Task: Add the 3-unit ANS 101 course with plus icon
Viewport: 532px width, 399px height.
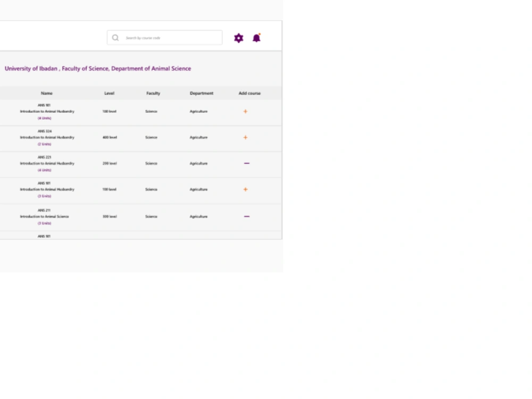Action: (245, 189)
